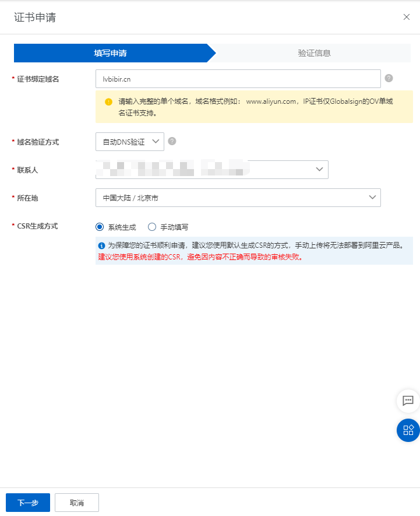The width and height of the screenshot is (420, 516).
Task: Open the chat message floating button
Action: (408, 401)
